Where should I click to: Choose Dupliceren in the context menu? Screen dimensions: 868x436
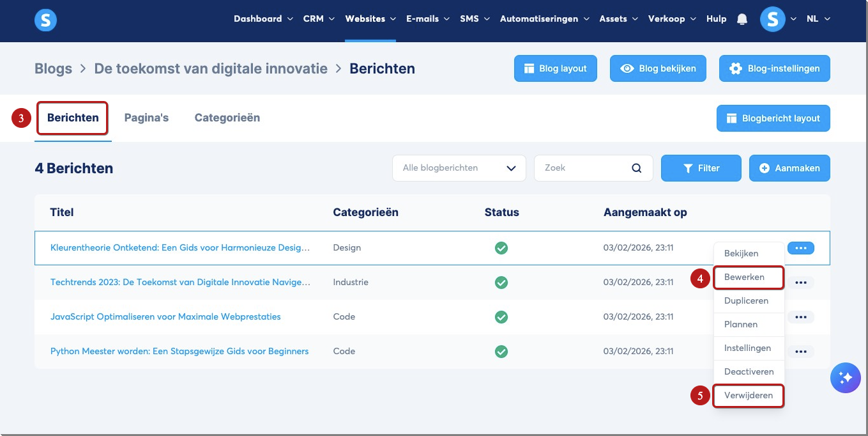tap(746, 300)
